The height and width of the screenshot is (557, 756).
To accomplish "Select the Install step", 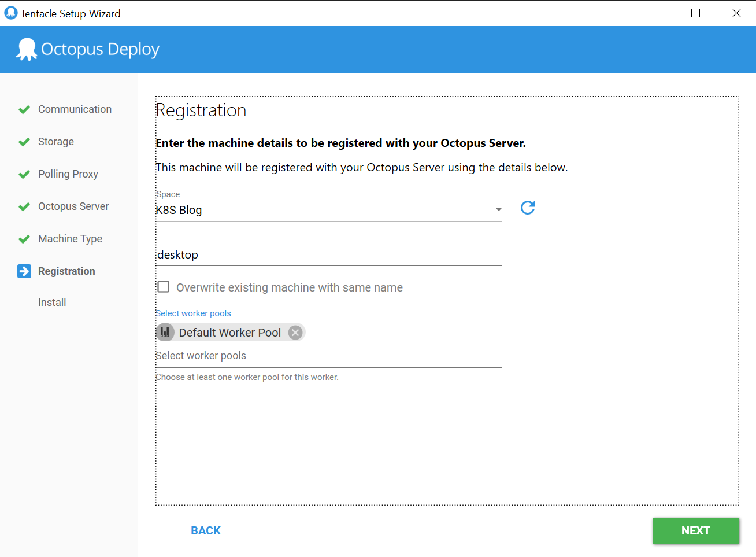I will [52, 303].
